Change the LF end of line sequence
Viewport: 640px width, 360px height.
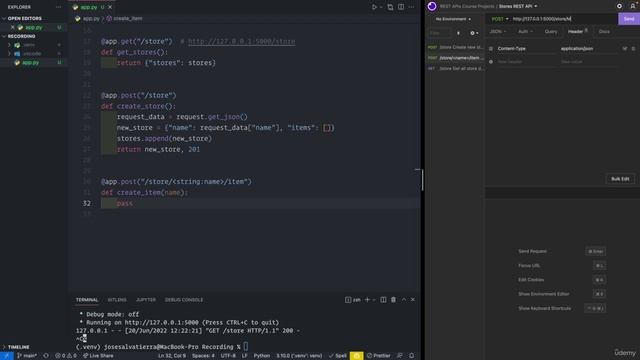tap(244, 356)
